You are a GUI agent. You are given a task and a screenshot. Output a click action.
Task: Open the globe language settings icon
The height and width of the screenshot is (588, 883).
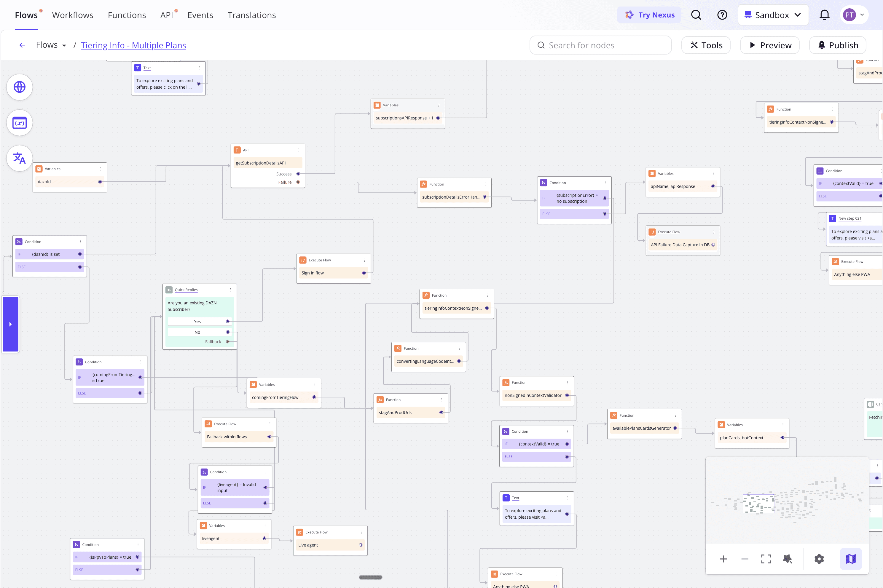(20, 87)
